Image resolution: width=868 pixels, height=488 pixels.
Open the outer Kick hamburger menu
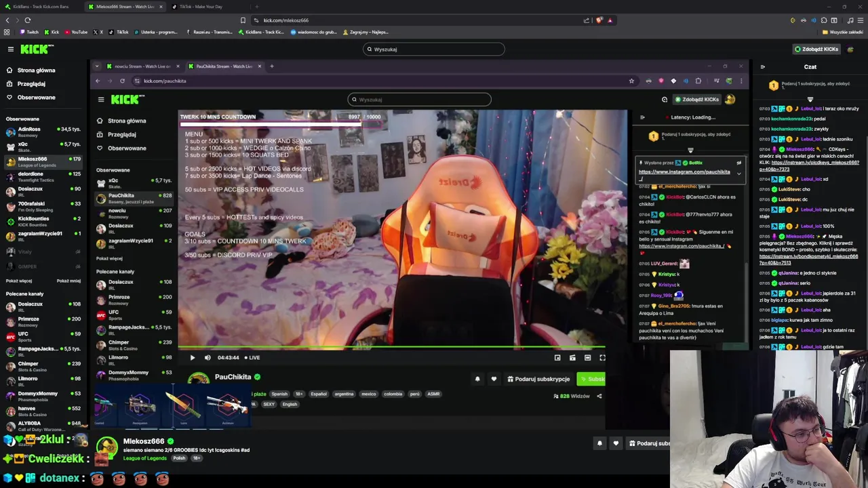[11, 49]
